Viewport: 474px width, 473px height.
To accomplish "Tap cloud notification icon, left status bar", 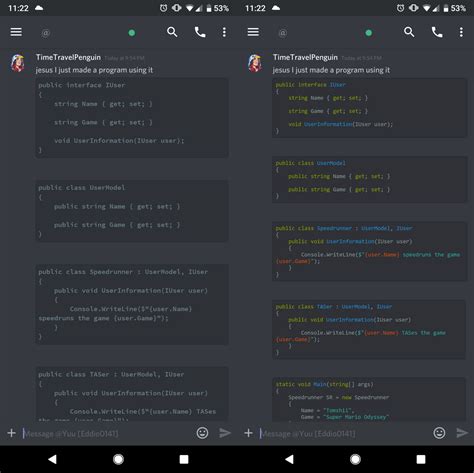I will point(39,8).
